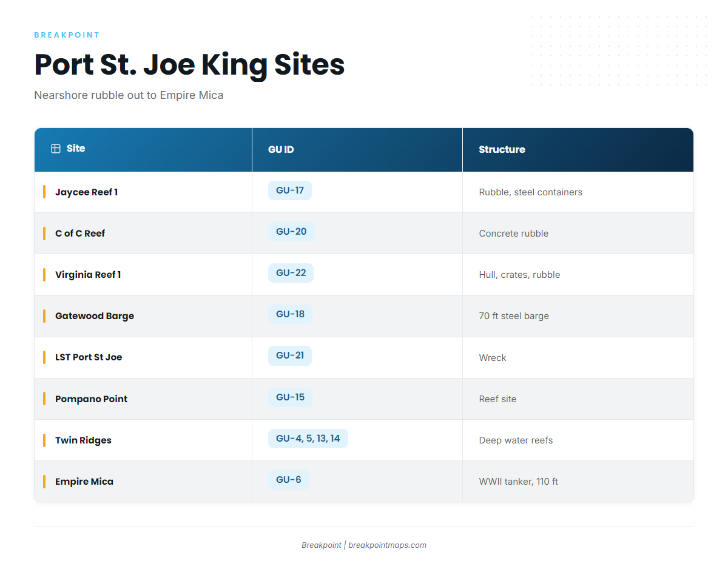Select the Twin Ridges site name
This screenshot has height=566, width=728.
click(x=84, y=440)
